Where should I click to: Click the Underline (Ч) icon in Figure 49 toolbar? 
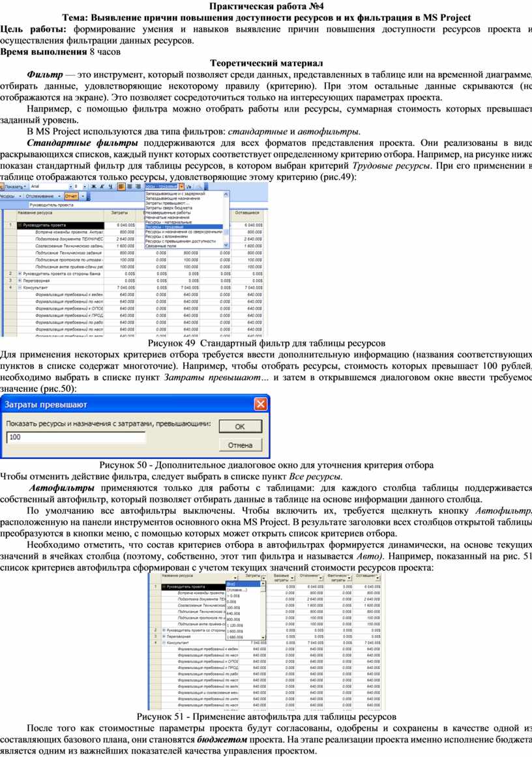[x=110, y=186]
